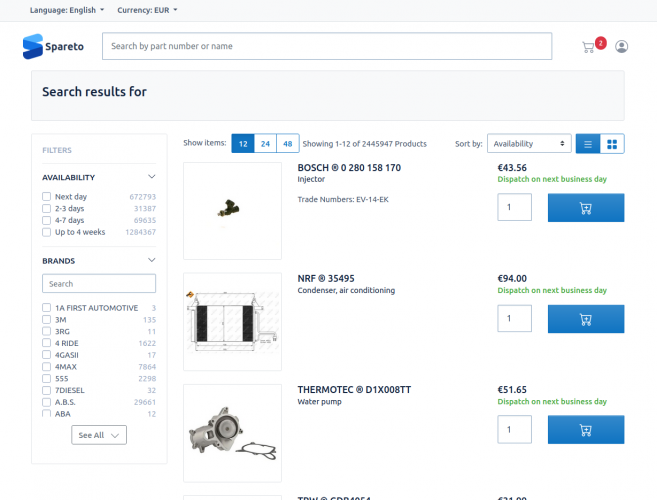Screen dimensions: 657x500
Task: Add NRF 35495 condenser to cart
Action: pyautogui.click(x=586, y=319)
